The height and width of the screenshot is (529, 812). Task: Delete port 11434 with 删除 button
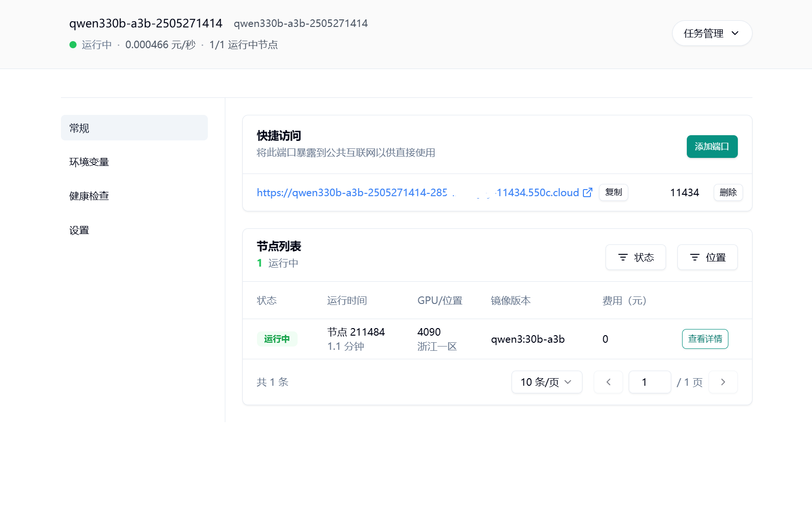(x=727, y=192)
